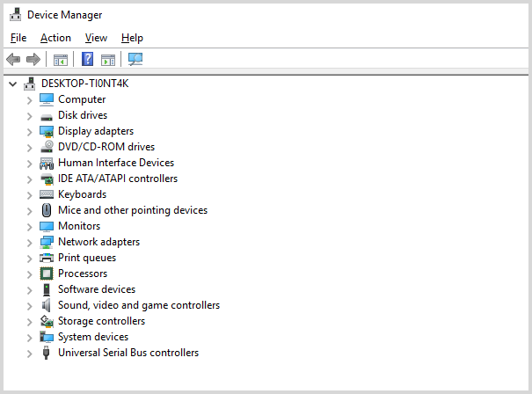Expand the System devices category
This screenshot has width=532, height=394.
[x=30, y=338]
